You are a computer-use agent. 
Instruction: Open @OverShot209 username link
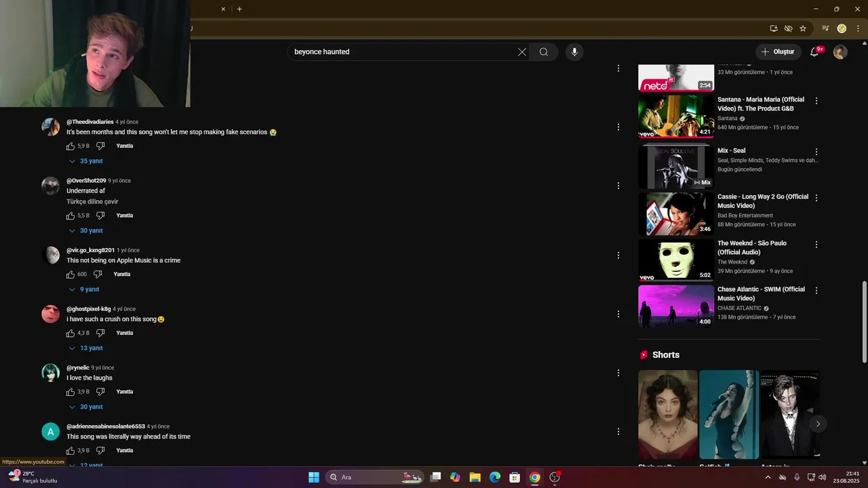(x=86, y=181)
